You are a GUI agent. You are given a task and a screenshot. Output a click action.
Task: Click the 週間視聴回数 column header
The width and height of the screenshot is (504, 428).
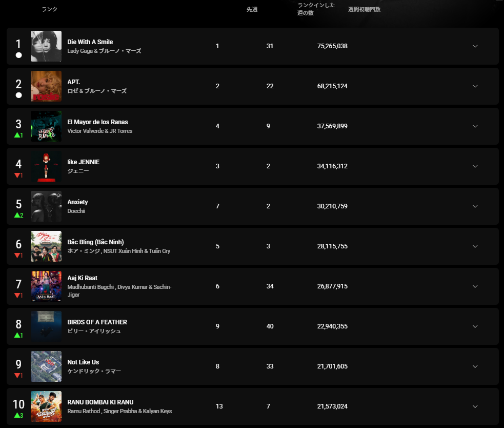364,9
